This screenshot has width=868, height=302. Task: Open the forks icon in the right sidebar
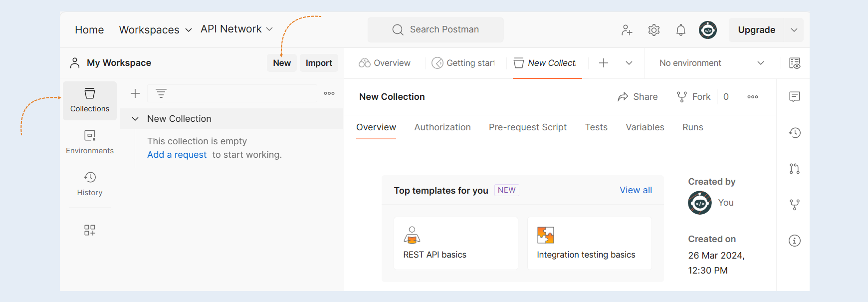click(795, 205)
